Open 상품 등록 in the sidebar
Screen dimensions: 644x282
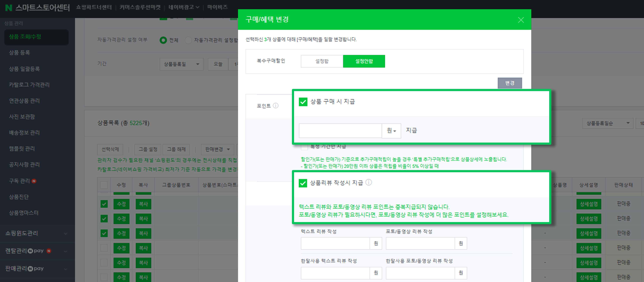pos(20,53)
